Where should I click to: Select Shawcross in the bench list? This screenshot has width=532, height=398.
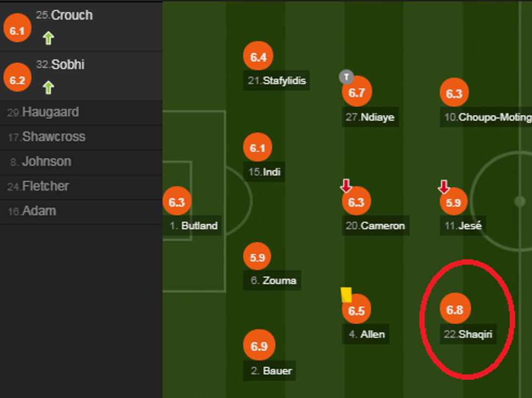coord(54,137)
